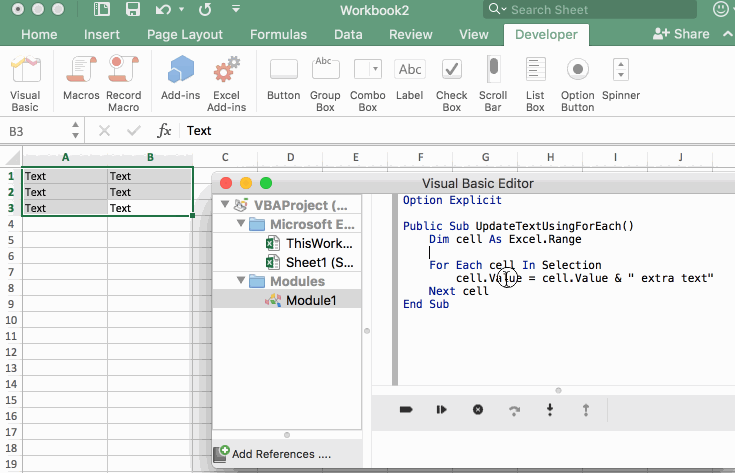The height and width of the screenshot is (473, 735).
Task: Click the formula bar containing Text
Action: [457, 130]
